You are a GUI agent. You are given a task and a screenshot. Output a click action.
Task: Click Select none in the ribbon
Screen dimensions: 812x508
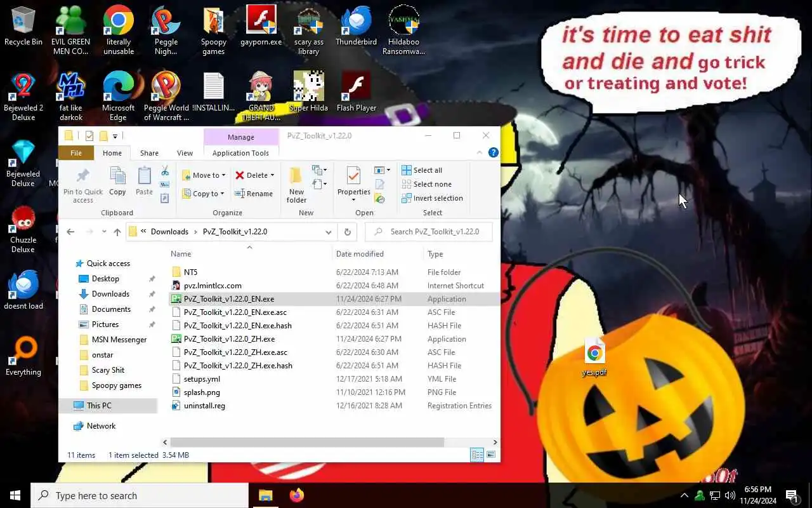pos(426,184)
